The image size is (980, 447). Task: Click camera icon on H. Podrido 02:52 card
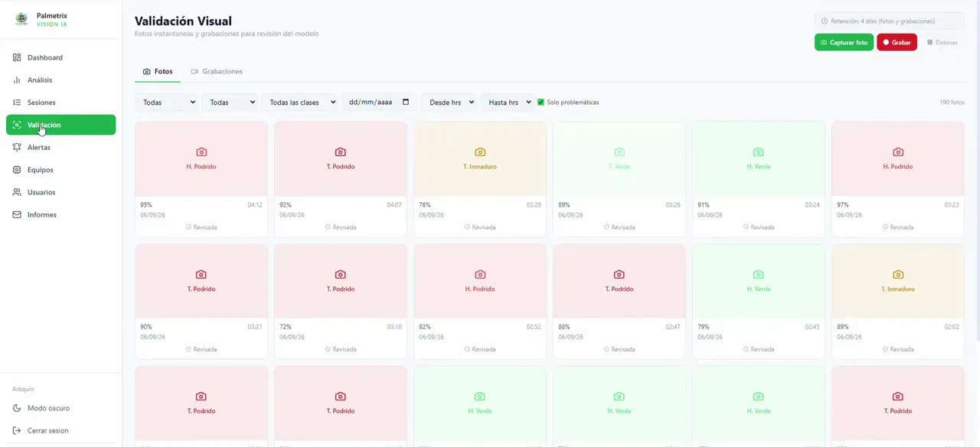pos(480,274)
